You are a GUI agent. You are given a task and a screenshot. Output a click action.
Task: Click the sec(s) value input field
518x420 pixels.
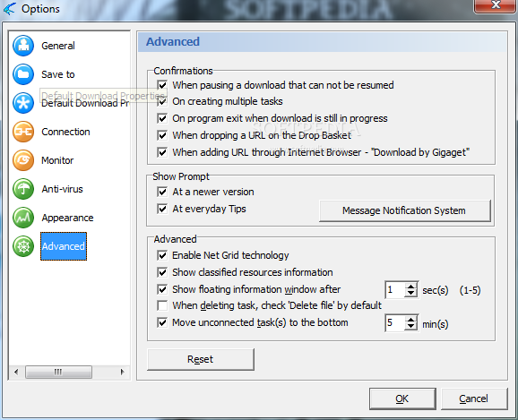(x=395, y=290)
